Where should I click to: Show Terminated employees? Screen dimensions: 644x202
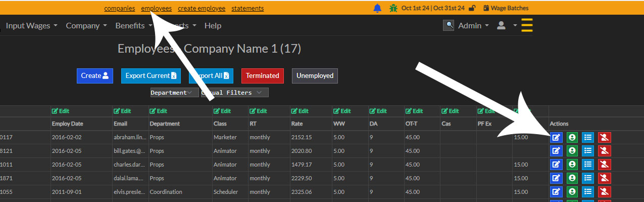tap(263, 75)
